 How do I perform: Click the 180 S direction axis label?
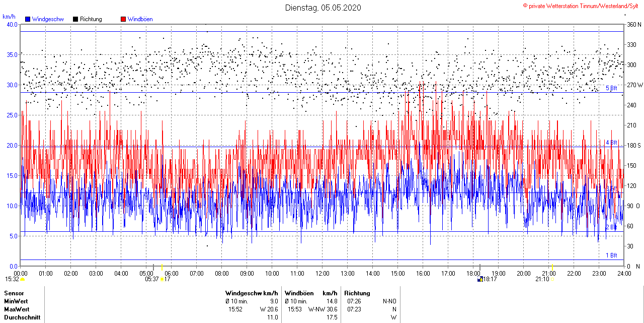(x=634, y=145)
